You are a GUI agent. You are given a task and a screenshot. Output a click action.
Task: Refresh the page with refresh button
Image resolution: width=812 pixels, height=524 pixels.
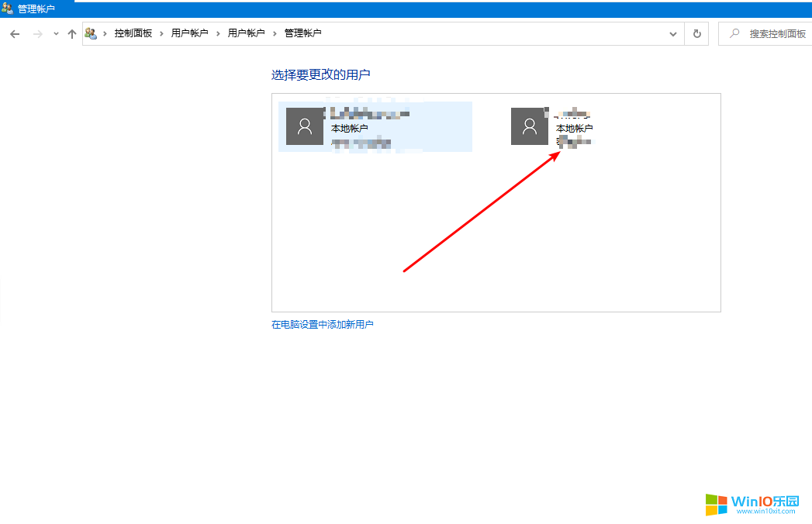pyautogui.click(x=697, y=34)
